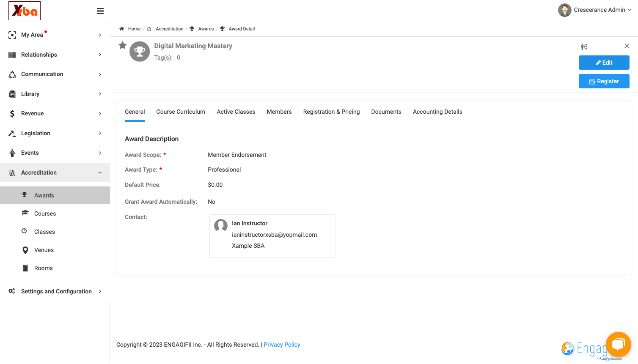Viewport: 638px width, 364px height.
Task: Mark award as favorite with star
Action: (123, 45)
